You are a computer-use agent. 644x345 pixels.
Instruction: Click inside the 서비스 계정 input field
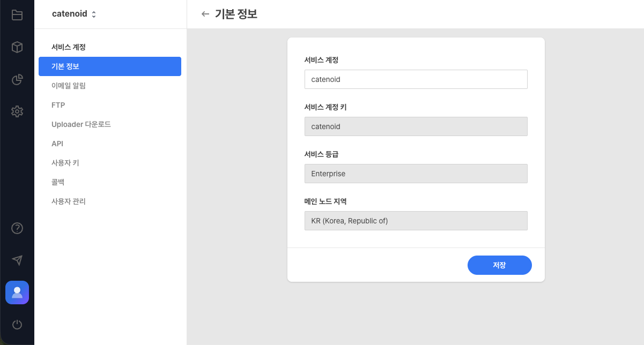click(416, 79)
